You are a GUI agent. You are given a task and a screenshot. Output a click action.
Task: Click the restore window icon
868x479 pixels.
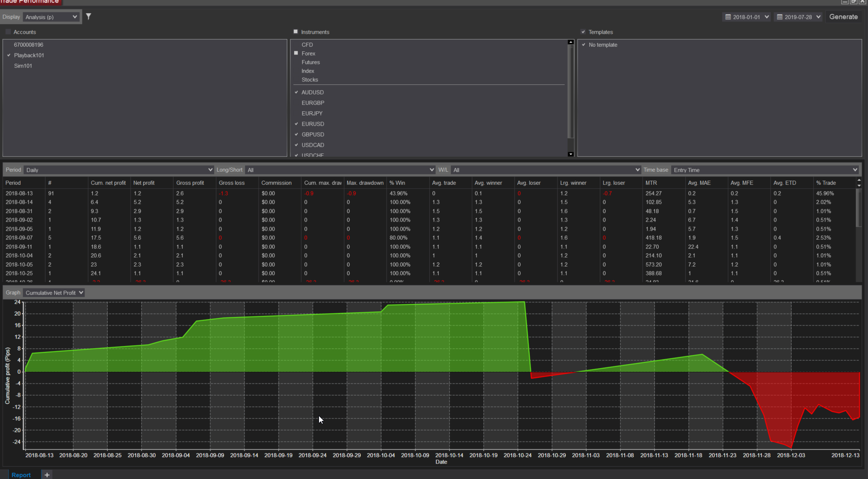pyautogui.click(x=853, y=2)
